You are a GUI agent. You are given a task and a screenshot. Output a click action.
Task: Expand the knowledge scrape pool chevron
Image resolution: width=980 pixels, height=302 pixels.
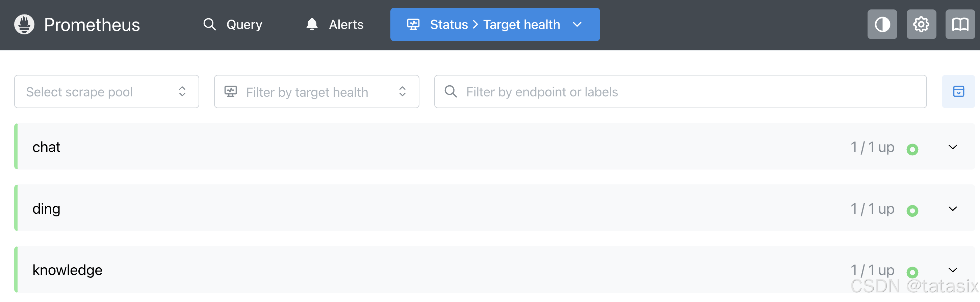tap(952, 270)
